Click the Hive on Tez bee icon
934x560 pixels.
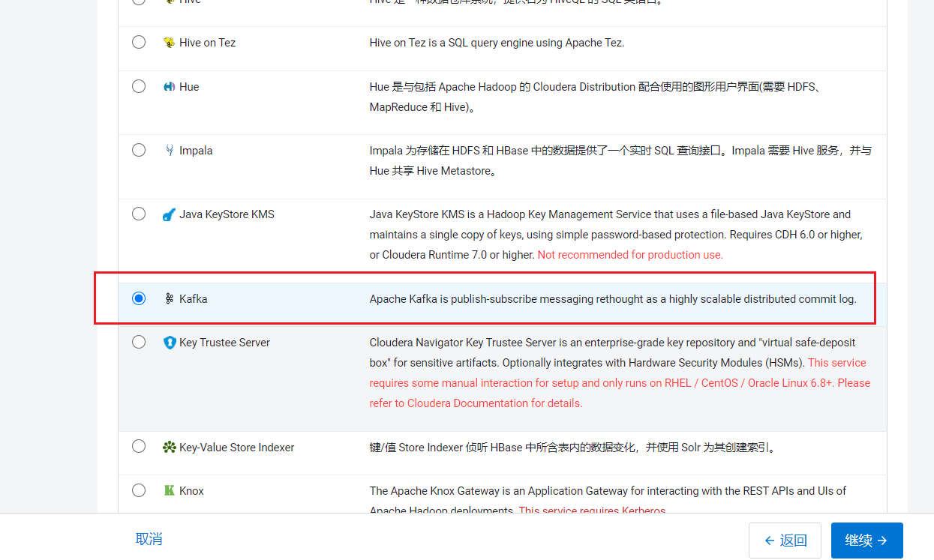(x=170, y=43)
